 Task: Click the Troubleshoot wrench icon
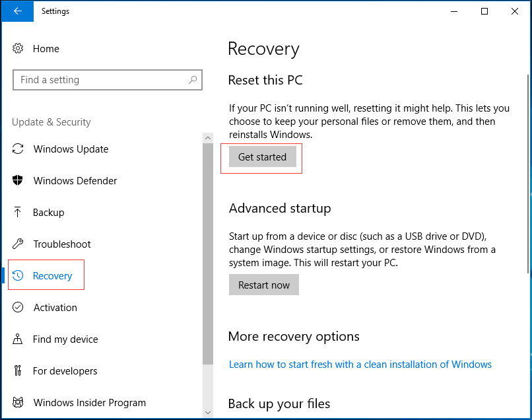18,244
